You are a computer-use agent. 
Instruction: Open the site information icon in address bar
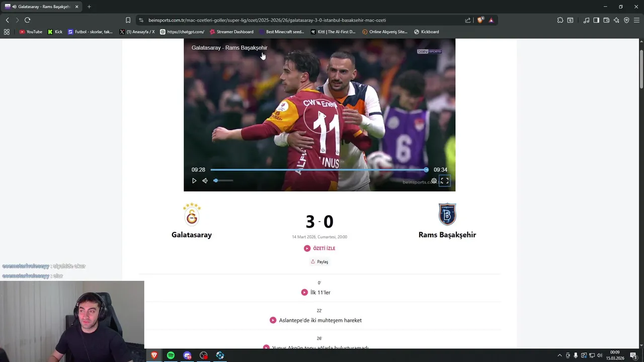(141, 20)
